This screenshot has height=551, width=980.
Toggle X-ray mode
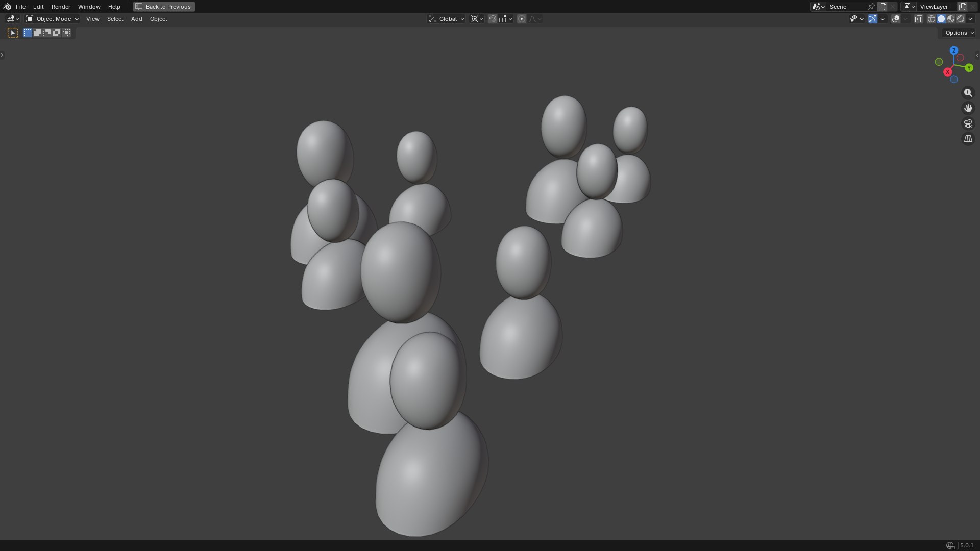[x=919, y=19]
